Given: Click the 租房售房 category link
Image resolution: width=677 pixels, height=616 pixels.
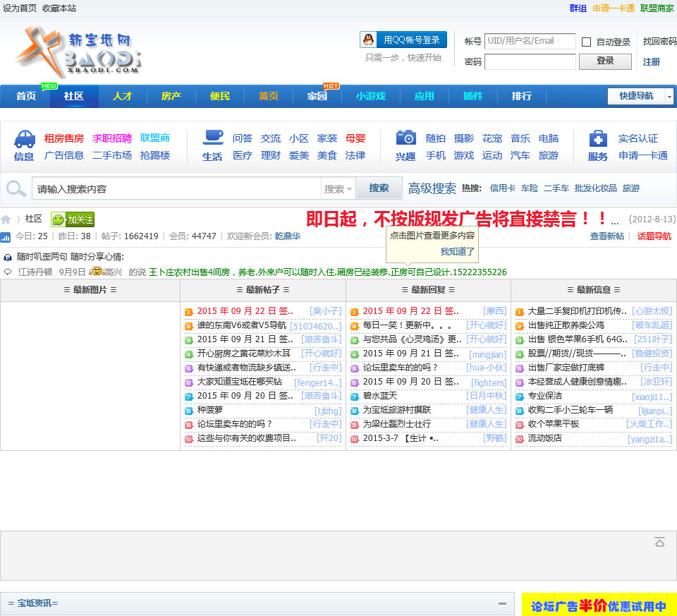Looking at the screenshot, I should point(64,138).
